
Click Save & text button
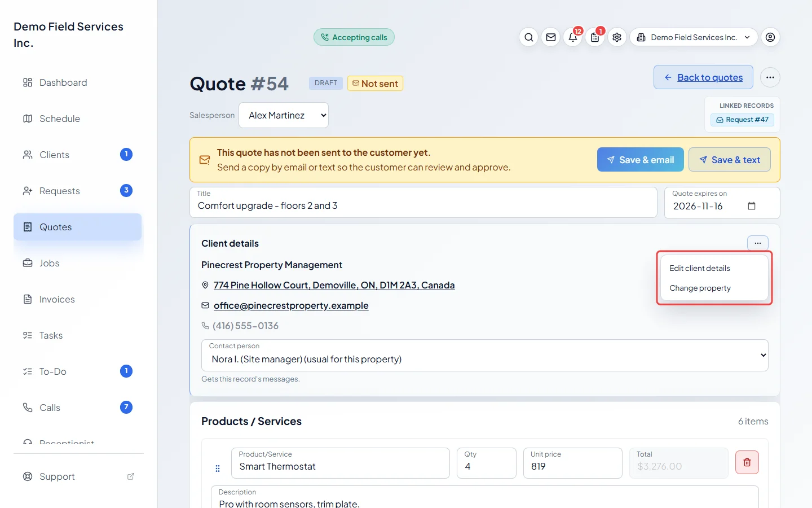[730, 160]
